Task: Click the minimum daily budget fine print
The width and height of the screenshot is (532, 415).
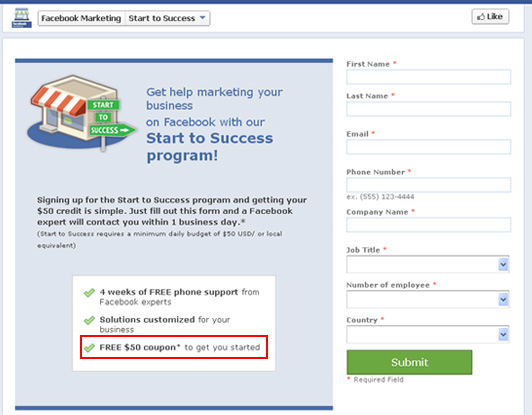Action: [x=159, y=239]
